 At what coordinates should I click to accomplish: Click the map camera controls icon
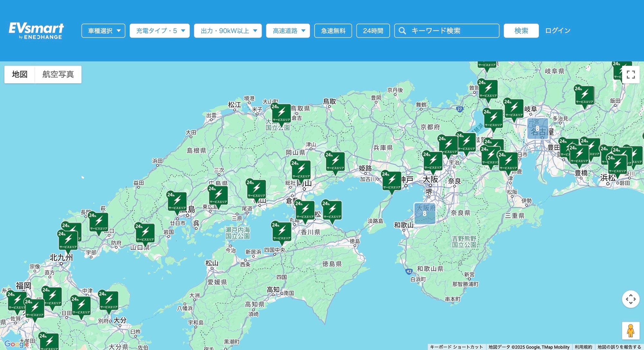630,299
